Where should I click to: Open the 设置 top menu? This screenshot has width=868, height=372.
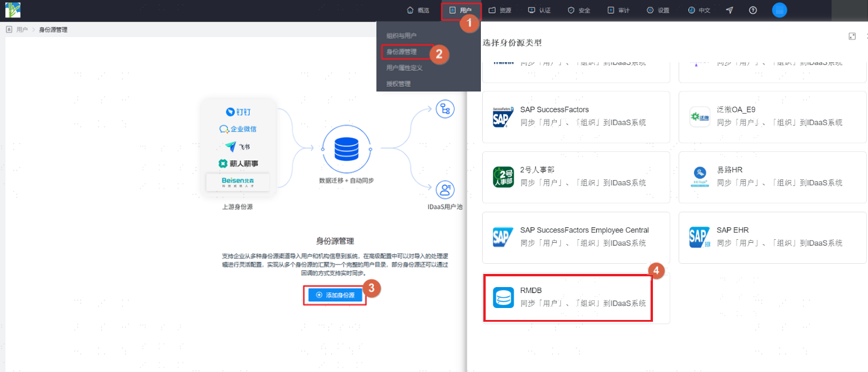click(x=658, y=10)
